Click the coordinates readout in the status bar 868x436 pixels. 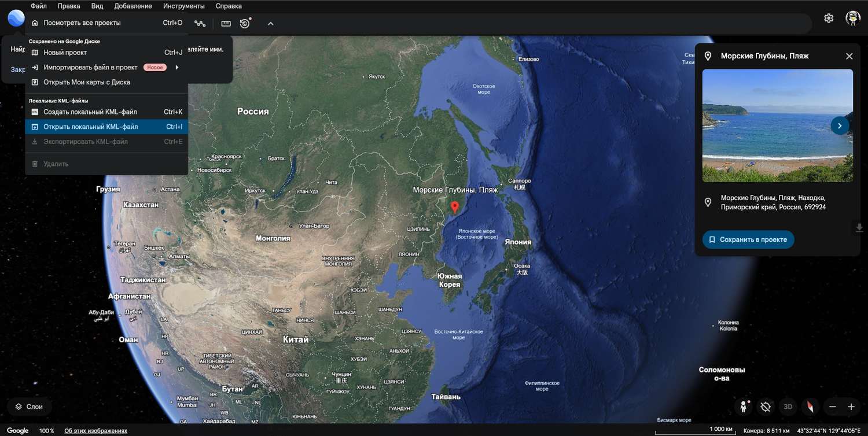[829, 431]
